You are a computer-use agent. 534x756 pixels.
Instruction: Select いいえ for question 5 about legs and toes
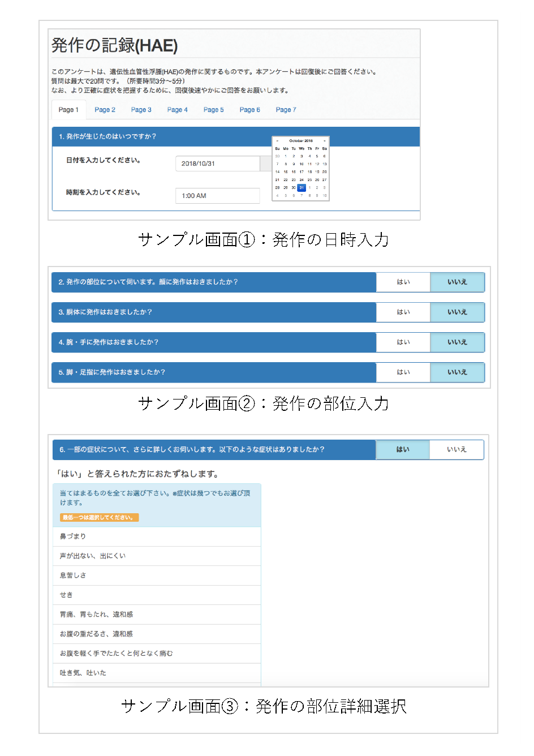[x=457, y=372]
